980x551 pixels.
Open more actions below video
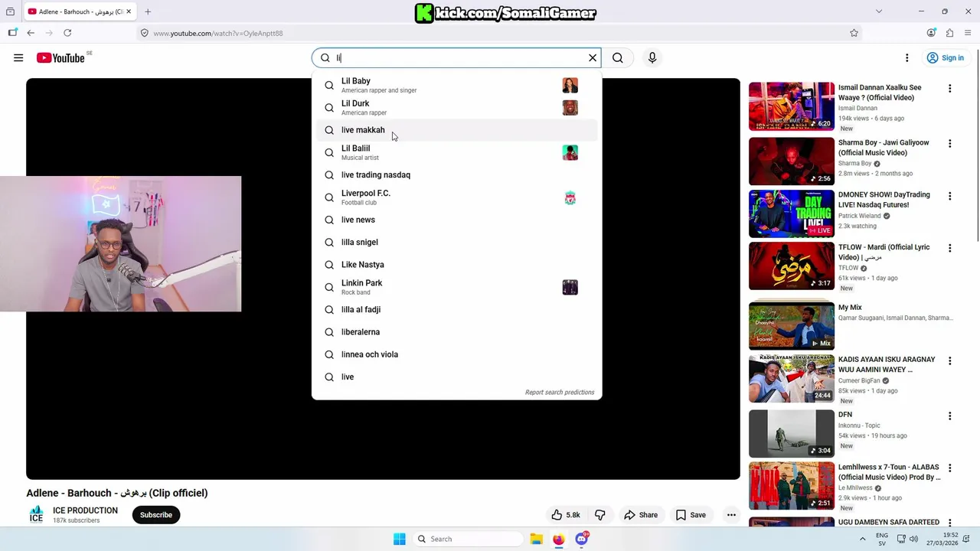point(731,515)
